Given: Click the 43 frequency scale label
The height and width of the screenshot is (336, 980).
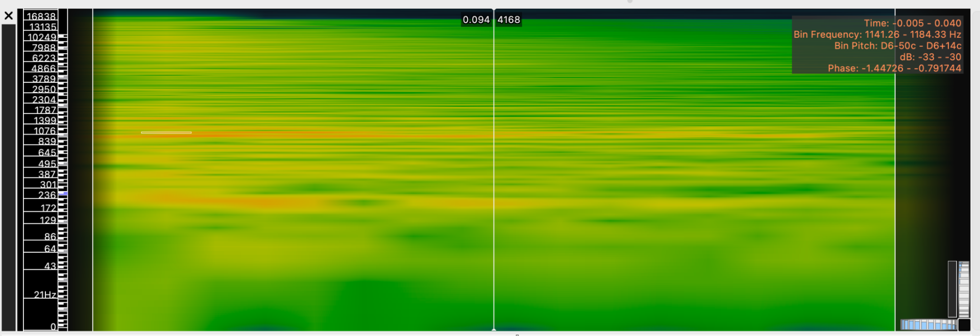Looking at the screenshot, I should 50,267.
